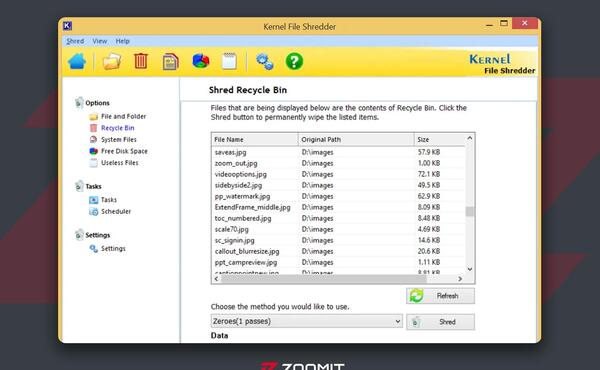Screen dimensions: 600x370
Task: Maximize the Kernel File Shredder window
Action: pyautogui.click(x=504, y=23)
